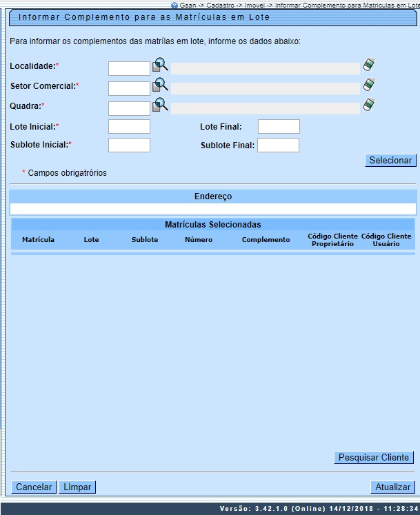Click the Campos obrigatórios note
Screen dimensions: 420x515
[x=64, y=173]
